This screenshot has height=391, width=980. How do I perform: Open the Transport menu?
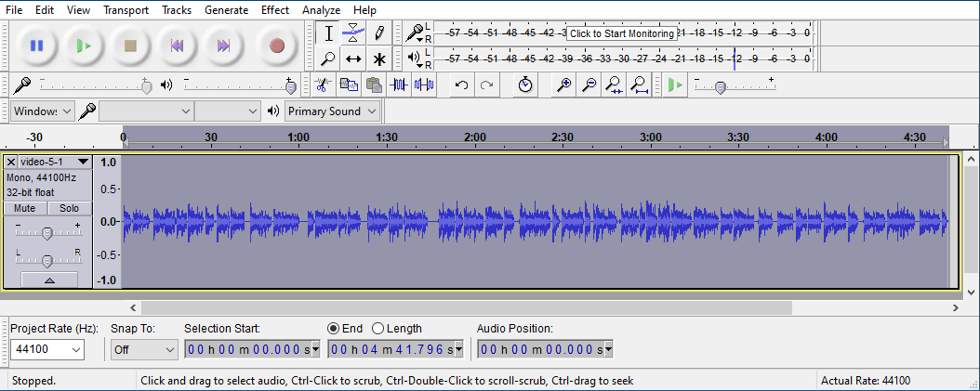coord(126,10)
